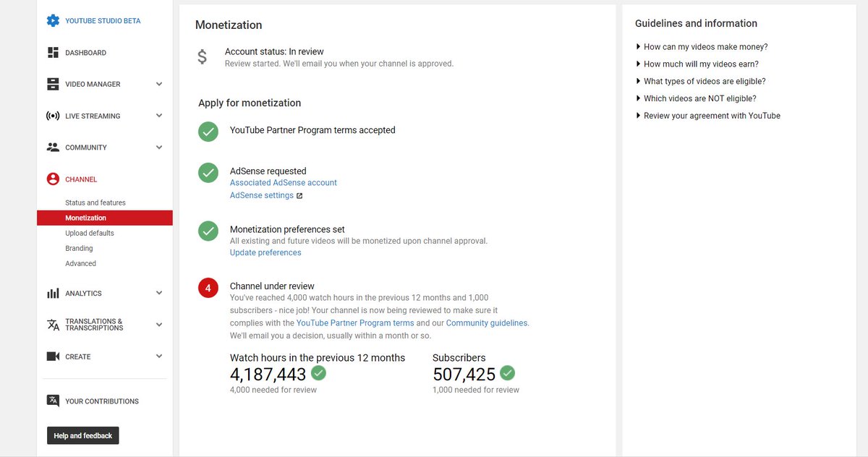Expand 'Which videos are NOT eligible?'

click(x=696, y=99)
